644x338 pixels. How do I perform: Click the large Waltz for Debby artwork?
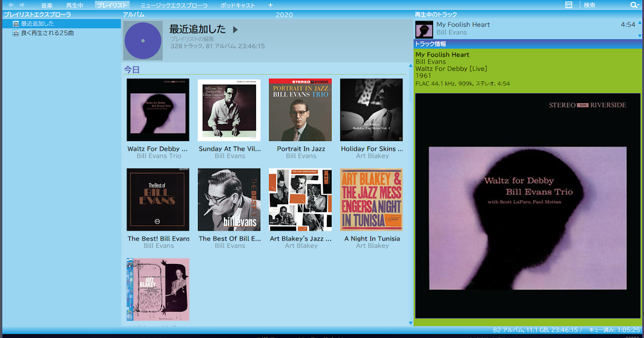coord(528,205)
